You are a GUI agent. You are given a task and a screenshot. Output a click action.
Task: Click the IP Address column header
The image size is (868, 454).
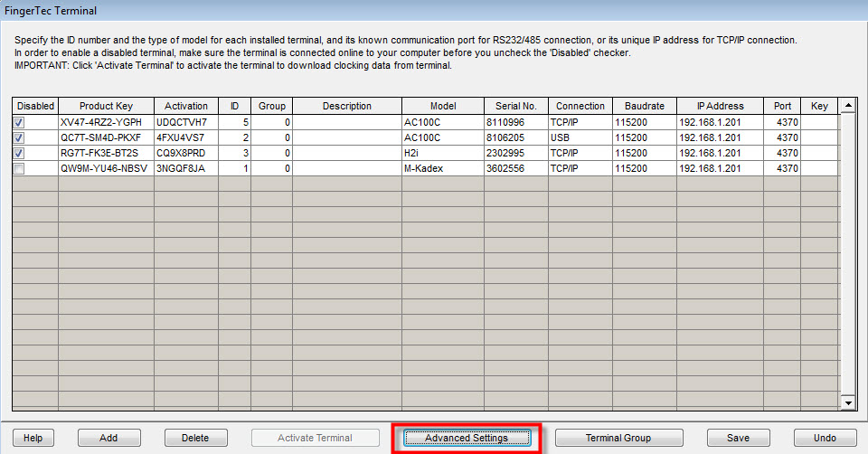click(x=721, y=106)
